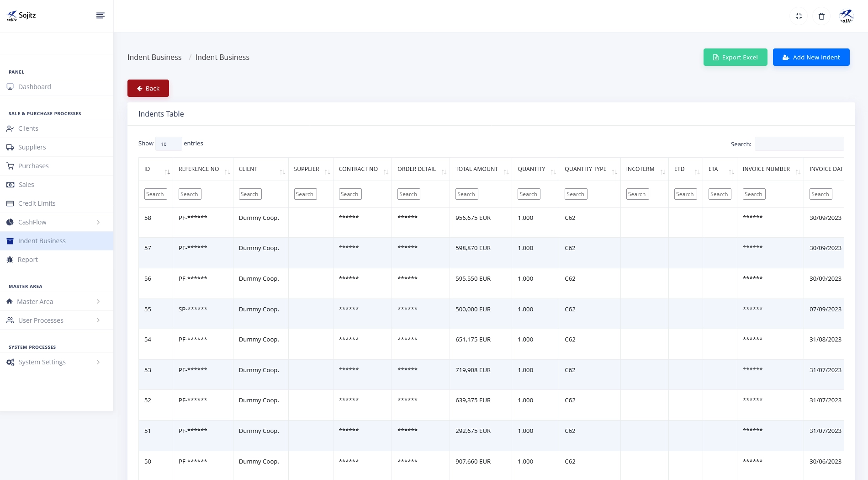Viewport: 868px width, 480px height.
Task: Click the Sales money icon
Action: click(x=10, y=185)
